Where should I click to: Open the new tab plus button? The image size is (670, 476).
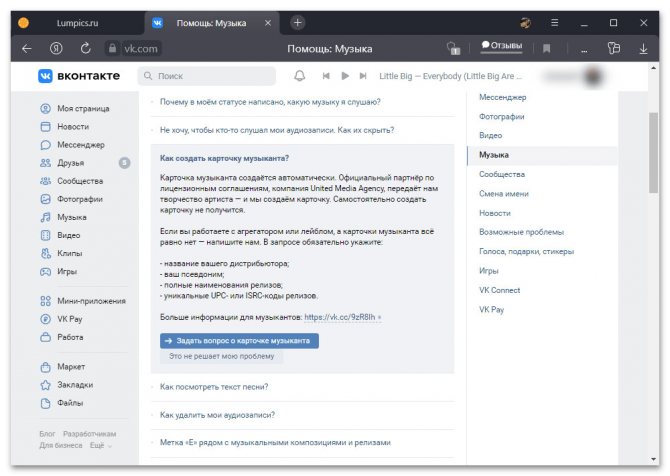[298, 23]
